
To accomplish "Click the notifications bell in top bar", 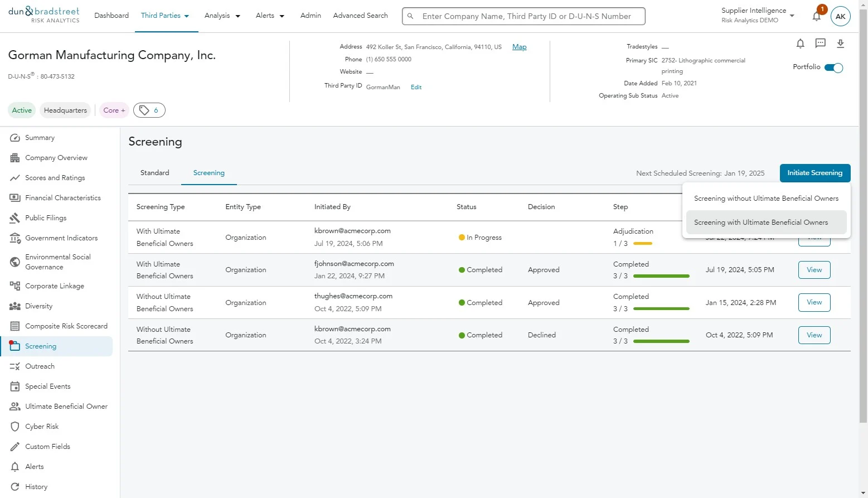I will 816,16.
